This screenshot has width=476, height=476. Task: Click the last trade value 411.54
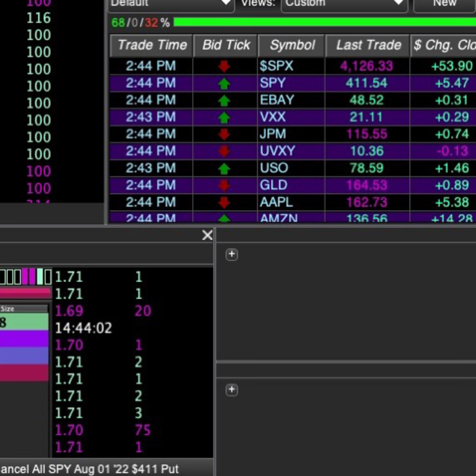(366, 83)
